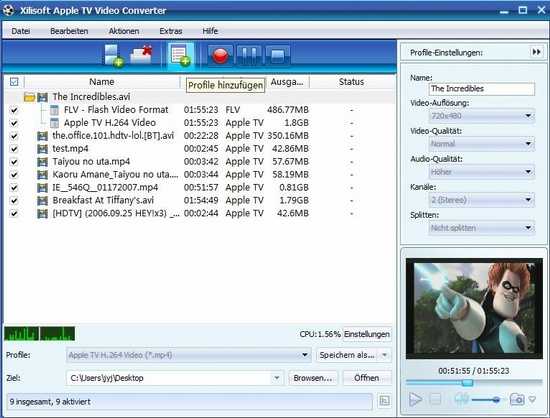
Task: Click the Speichern als... button
Action: click(x=347, y=355)
